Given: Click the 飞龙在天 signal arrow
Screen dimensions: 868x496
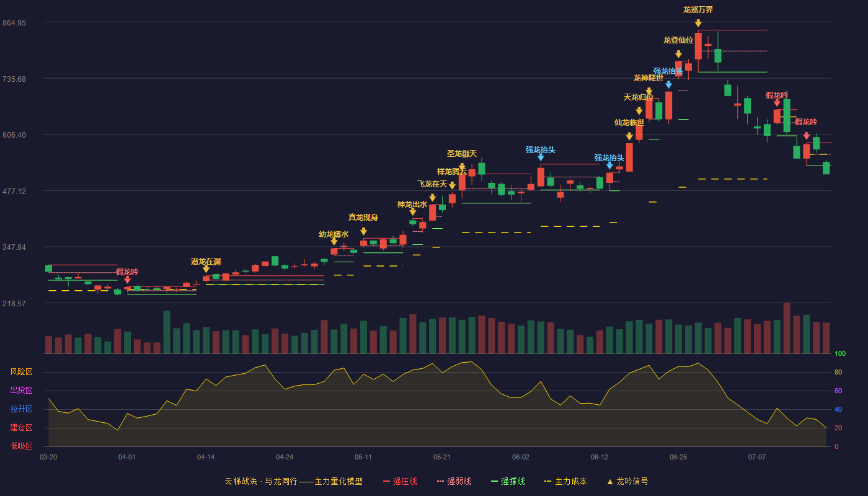Looking at the screenshot, I should (x=432, y=198).
